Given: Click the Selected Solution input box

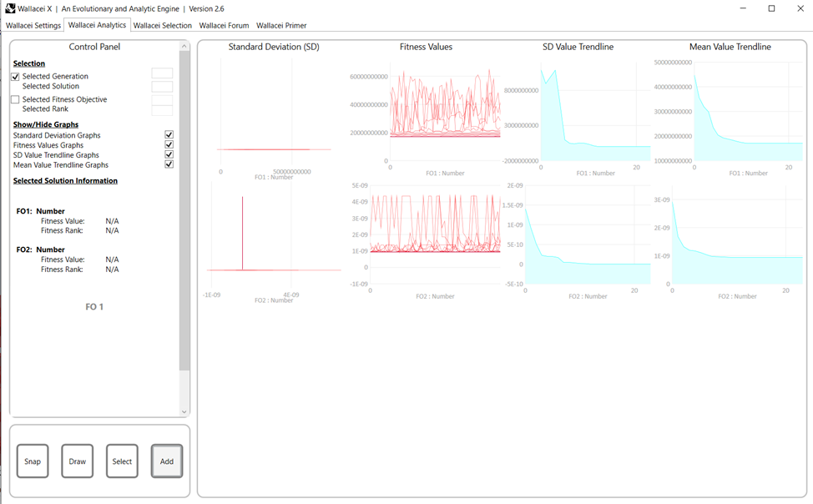Looking at the screenshot, I should [x=162, y=87].
